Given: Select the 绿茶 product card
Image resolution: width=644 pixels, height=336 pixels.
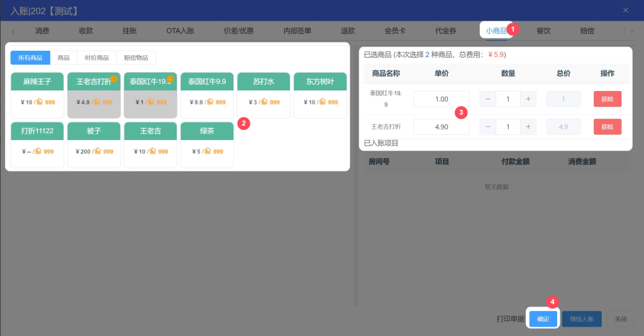Looking at the screenshot, I should point(207,144).
